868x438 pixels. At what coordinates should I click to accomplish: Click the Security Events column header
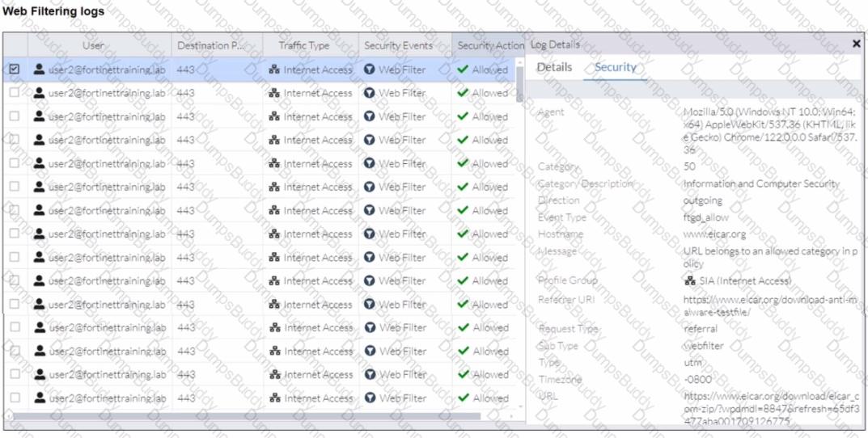tap(398, 45)
